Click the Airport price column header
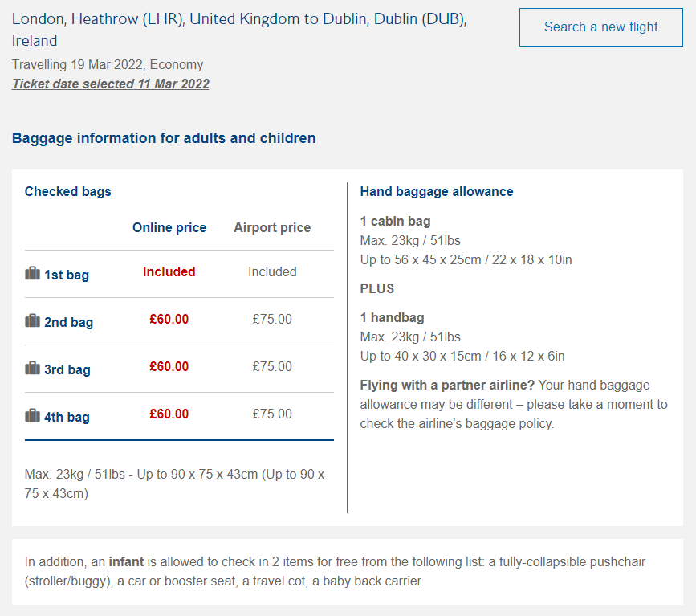This screenshot has width=696, height=616. pyautogui.click(x=272, y=227)
